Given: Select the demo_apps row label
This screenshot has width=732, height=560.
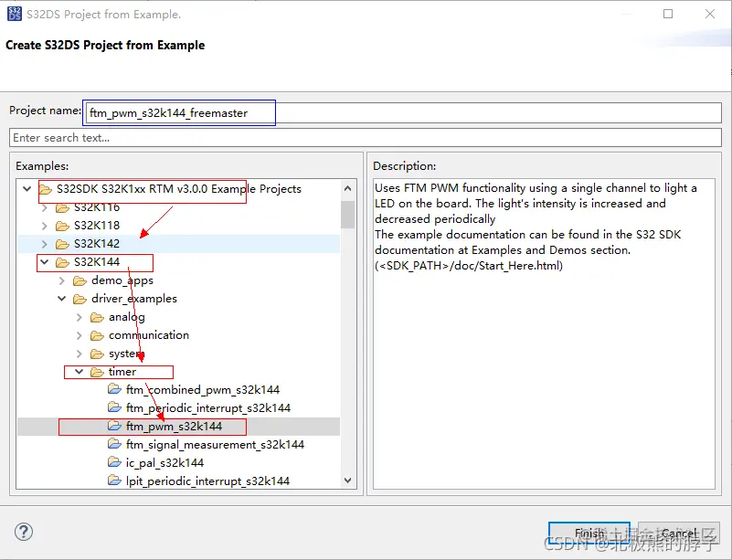Looking at the screenshot, I should [x=122, y=280].
